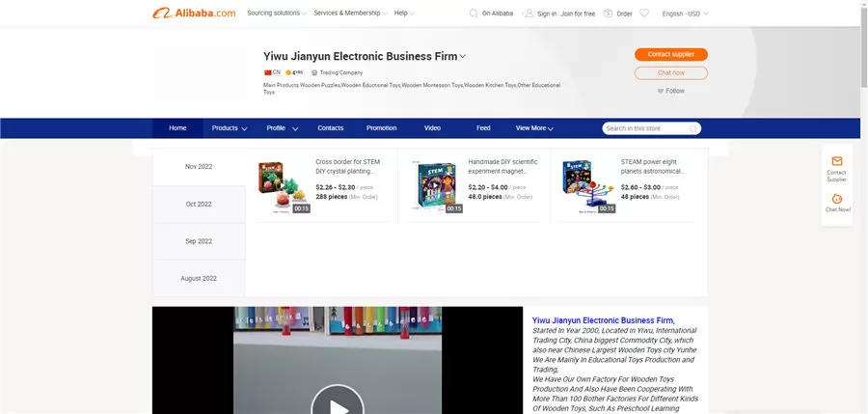Play the magnet experiment product video
The image size is (868, 414).
pyautogui.click(x=435, y=185)
